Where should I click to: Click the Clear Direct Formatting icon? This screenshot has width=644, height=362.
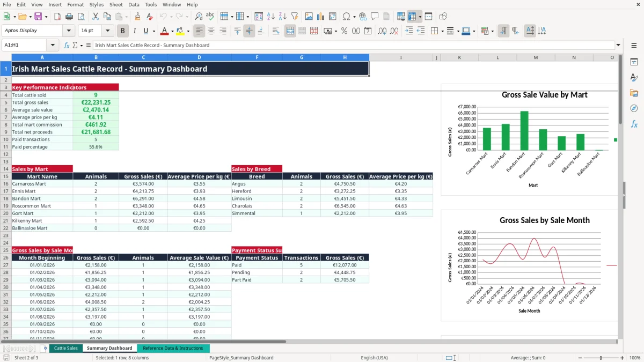click(x=150, y=17)
